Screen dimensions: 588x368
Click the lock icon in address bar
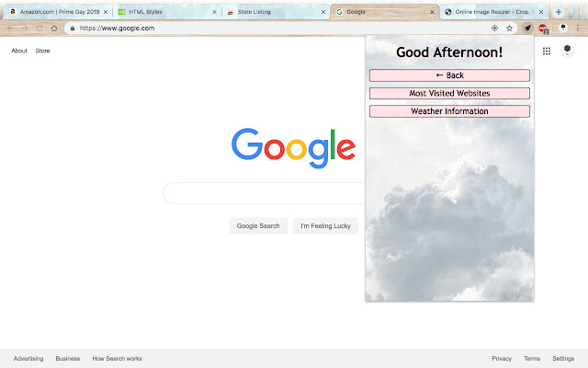pyautogui.click(x=73, y=29)
